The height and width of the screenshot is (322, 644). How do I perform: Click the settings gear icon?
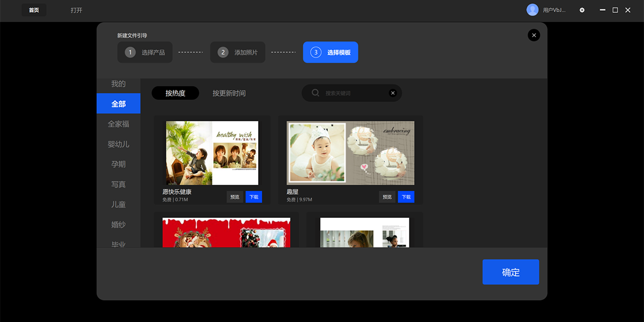pyautogui.click(x=582, y=10)
